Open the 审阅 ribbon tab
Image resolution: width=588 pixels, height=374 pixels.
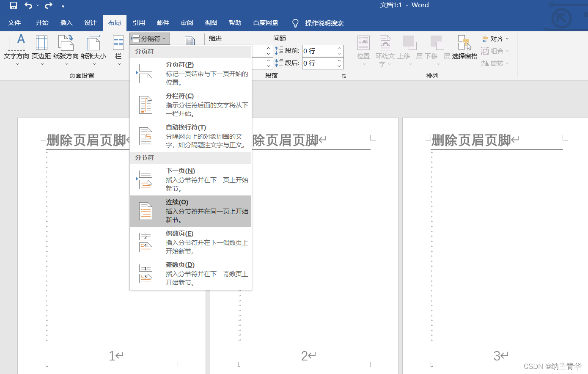187,23
